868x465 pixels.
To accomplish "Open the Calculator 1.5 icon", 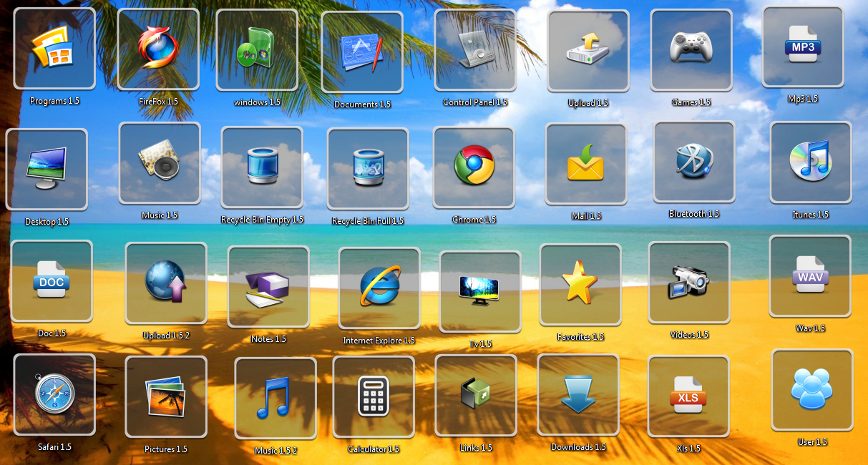I will [x=374, y=397].
